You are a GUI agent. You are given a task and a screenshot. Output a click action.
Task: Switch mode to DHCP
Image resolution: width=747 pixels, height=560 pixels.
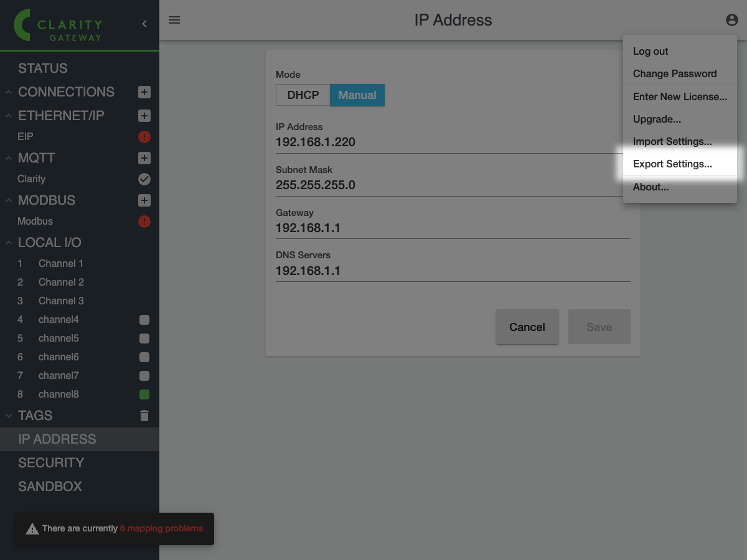(303, 95)
